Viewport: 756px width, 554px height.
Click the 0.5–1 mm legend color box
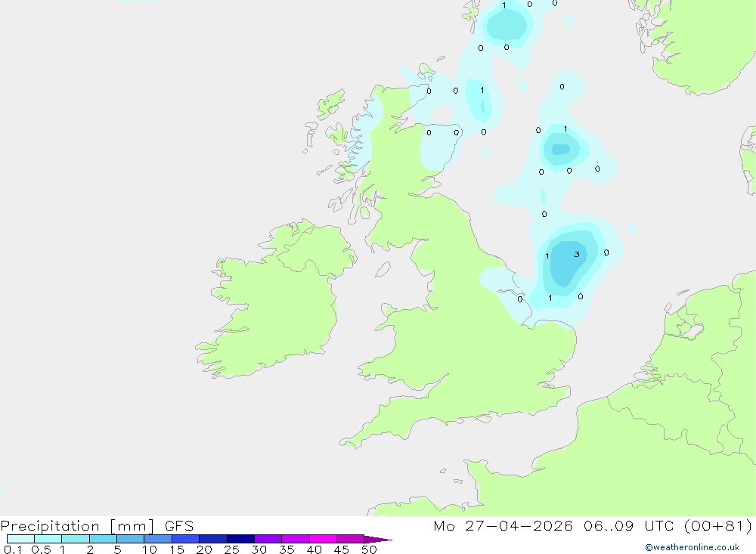[x=48, y=539]
